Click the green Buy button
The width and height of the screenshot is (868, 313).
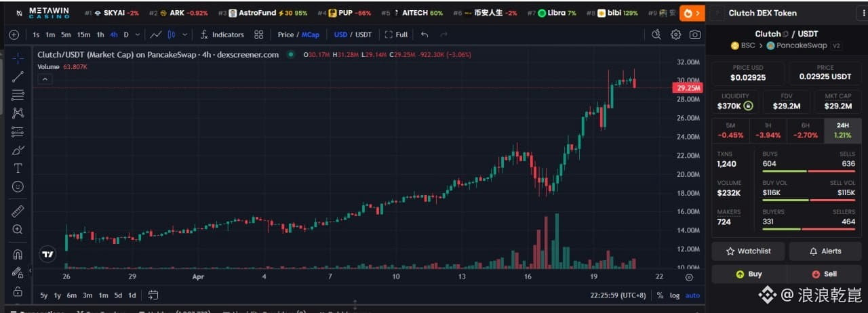(748, 274)
